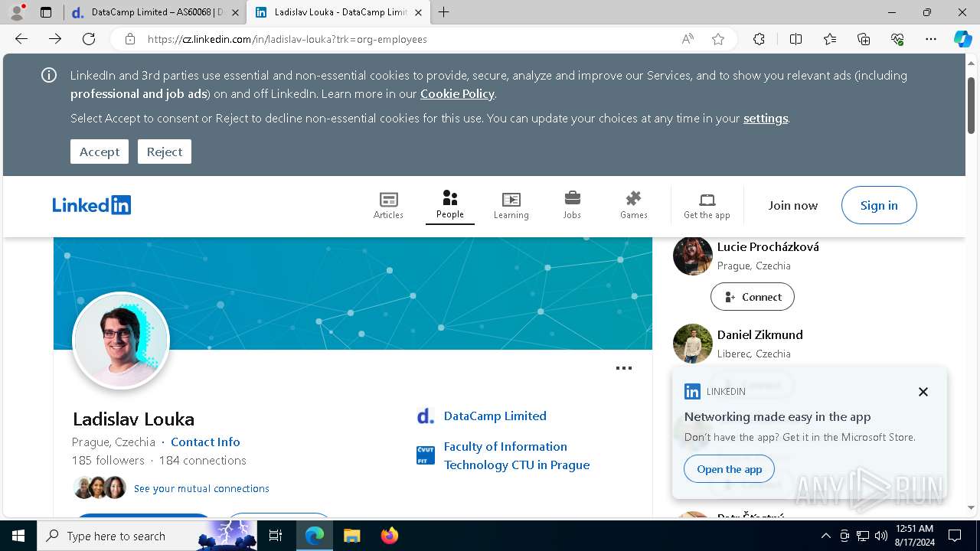The image size is (980, 551).
Task: Open Copilot sidebar icon
Action: click(x=962, y=39)
